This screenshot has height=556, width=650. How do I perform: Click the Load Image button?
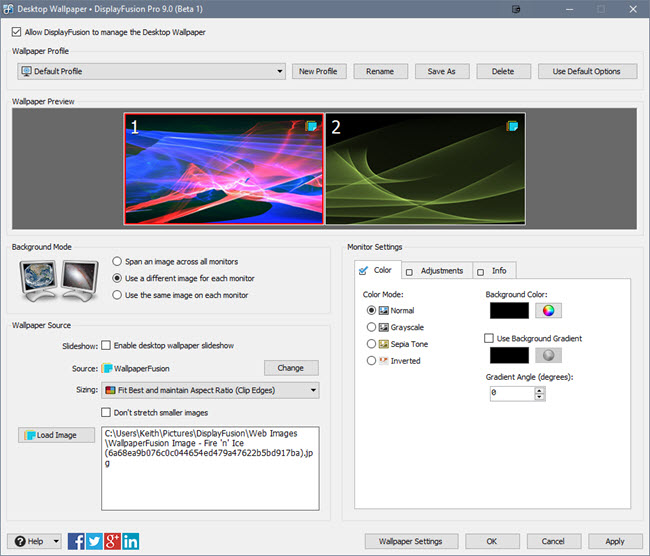coord(56,435)
